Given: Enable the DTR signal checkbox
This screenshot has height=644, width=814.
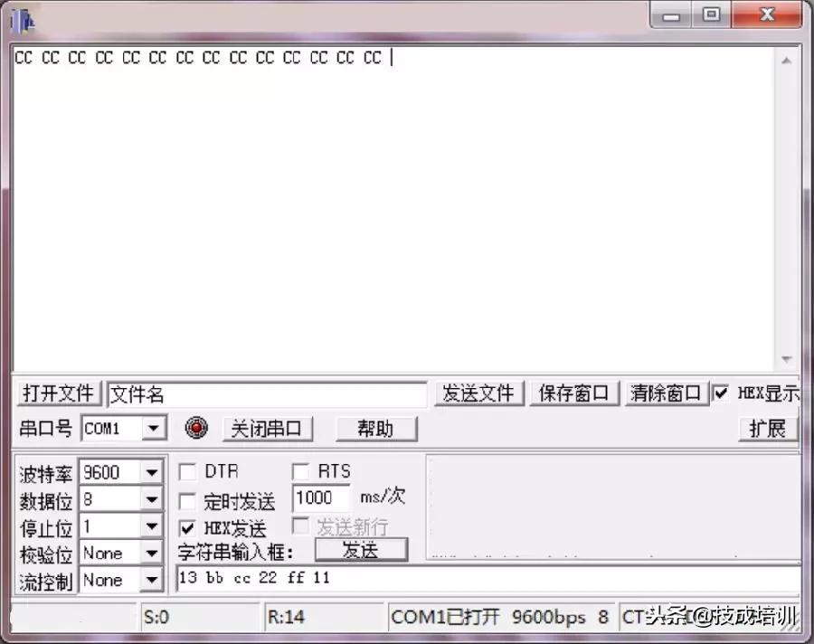Looking at the screenshot, I should tap(187, 471).
